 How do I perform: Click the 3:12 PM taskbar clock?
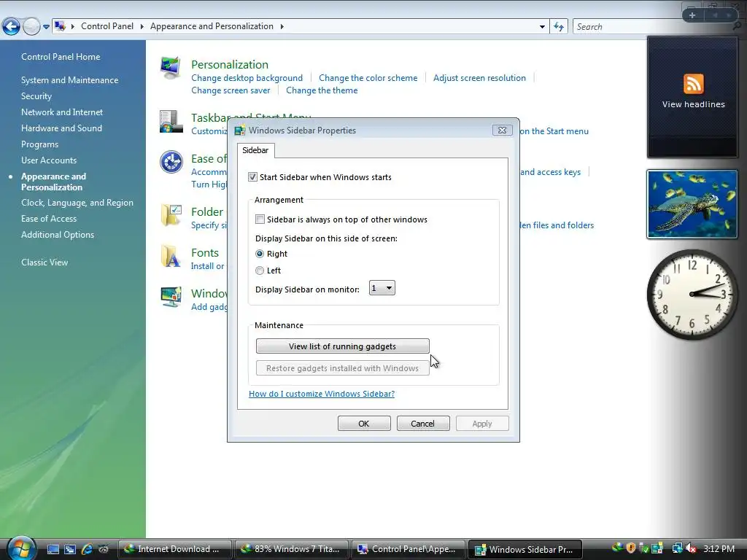[x=719, y=548]
